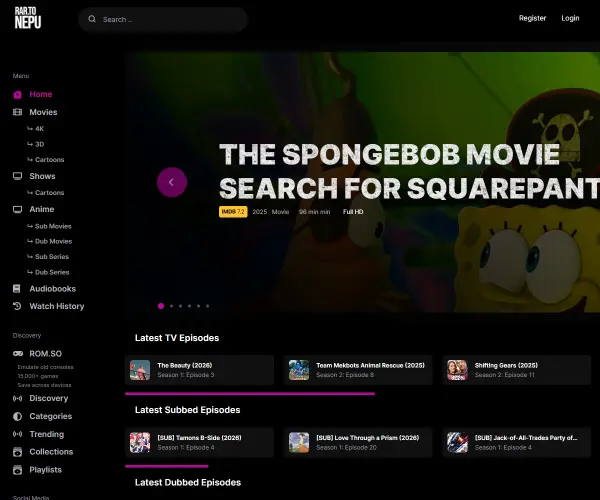Image resolution: width=600 pixels, height=500 pixels.
Task: Select the second carousel dot indicator
Action: click(x=171, y=306)
